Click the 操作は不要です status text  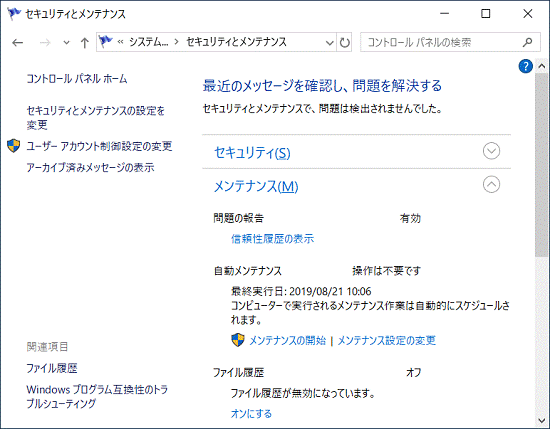(387, 271)
